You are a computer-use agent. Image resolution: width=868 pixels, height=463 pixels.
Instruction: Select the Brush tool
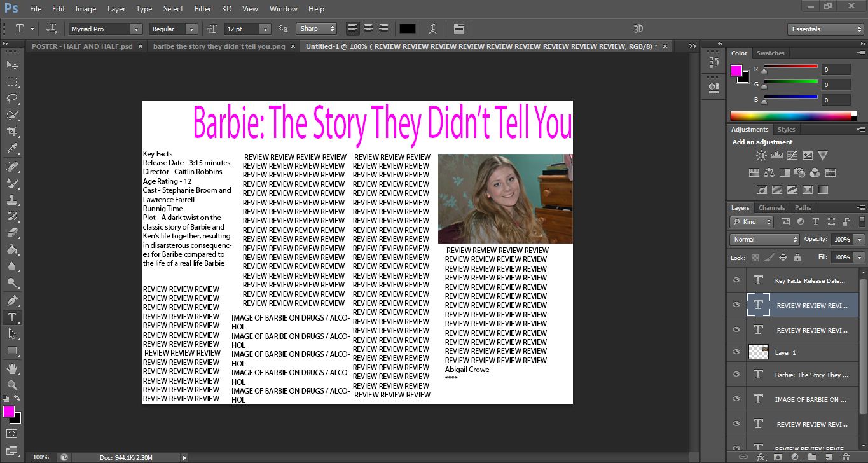click(12, 183)
